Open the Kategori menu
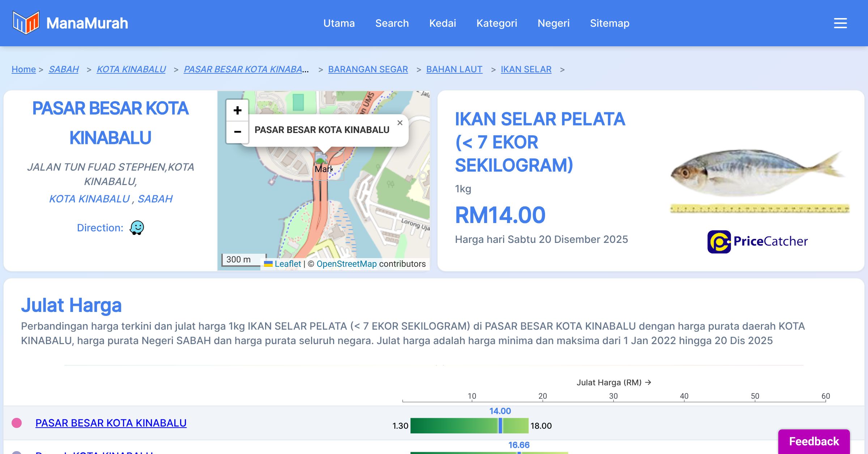The width and height of the screenshot is (868, 454). click(497, 23)
